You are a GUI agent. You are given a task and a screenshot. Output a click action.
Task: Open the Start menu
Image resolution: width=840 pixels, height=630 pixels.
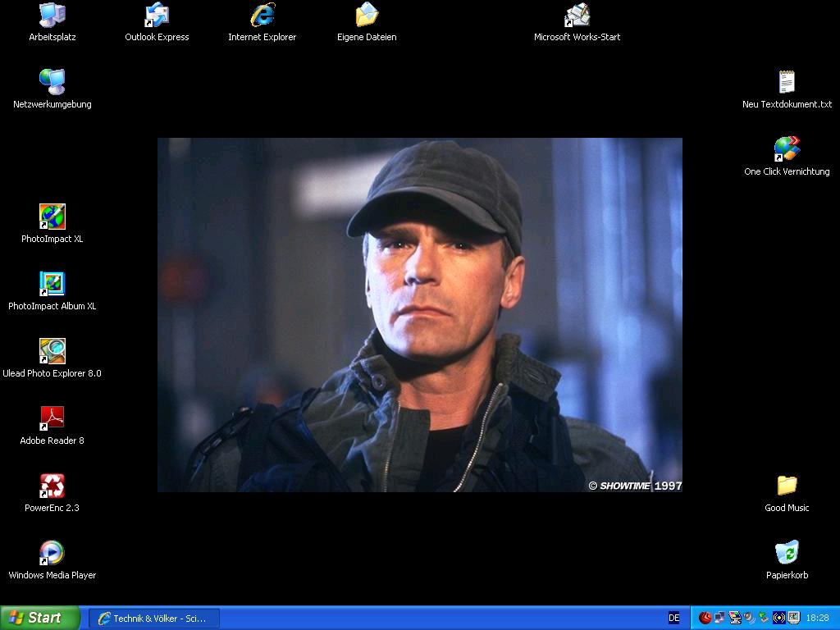coord(39,618)
